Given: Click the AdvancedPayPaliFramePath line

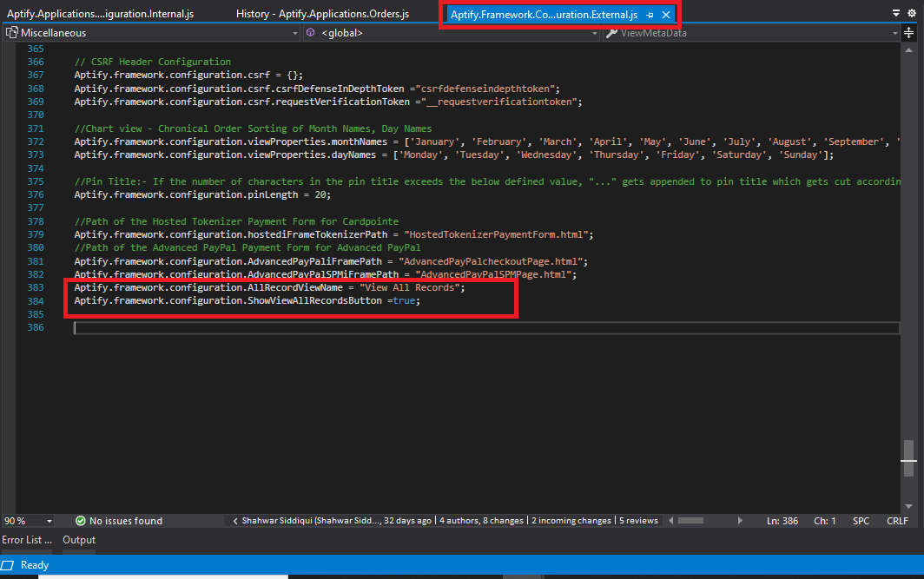Looking at the screenshot, I should click(331, 261).
